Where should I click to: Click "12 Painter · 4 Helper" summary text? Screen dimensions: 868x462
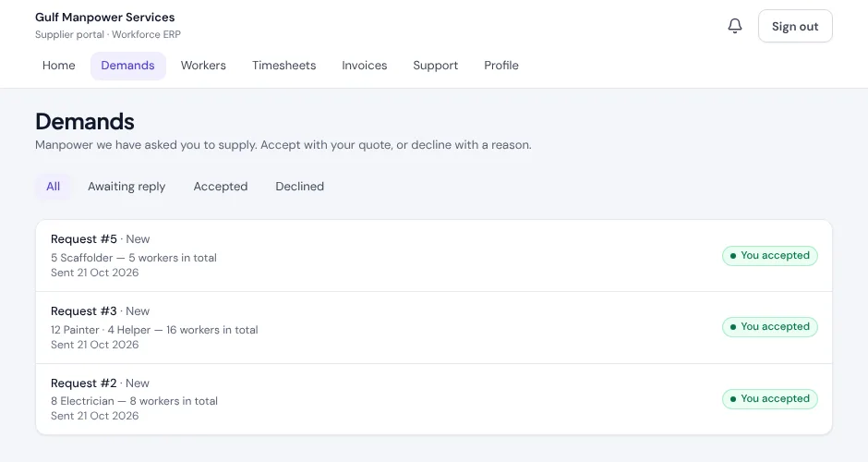[101, 330]
